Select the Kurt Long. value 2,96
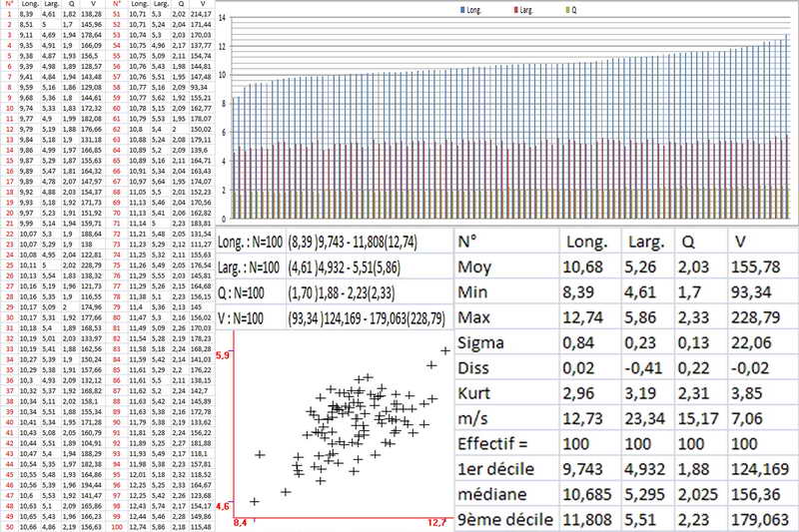799x532 pixels. point(578,393)
